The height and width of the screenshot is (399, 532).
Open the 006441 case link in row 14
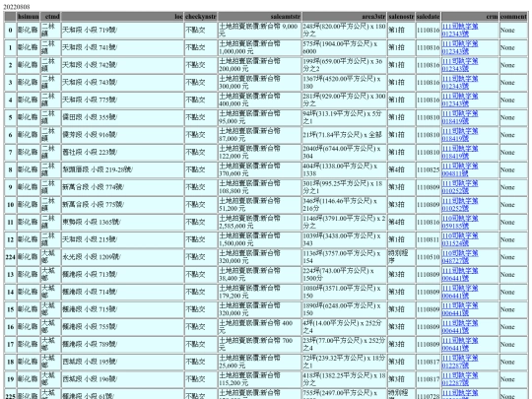coord(460,293)
